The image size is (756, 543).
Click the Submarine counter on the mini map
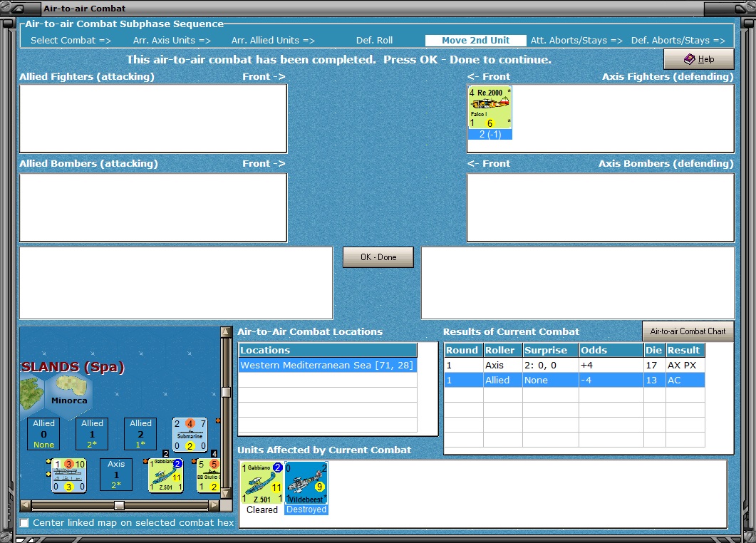pyautogui.click(x=190, y=435)
